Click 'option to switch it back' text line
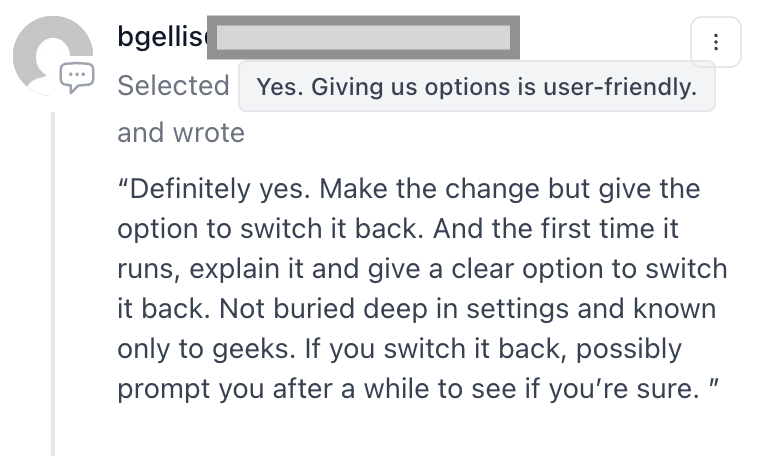Viewport: 762px width, 462px height. 271,229
